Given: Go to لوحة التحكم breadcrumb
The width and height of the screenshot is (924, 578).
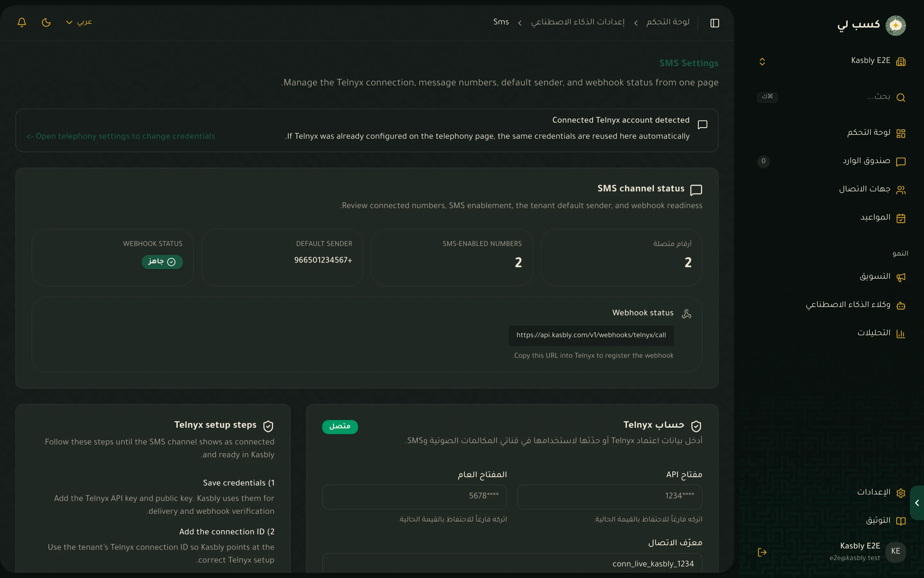Looking at the screenshot, I should click(668, 22).
